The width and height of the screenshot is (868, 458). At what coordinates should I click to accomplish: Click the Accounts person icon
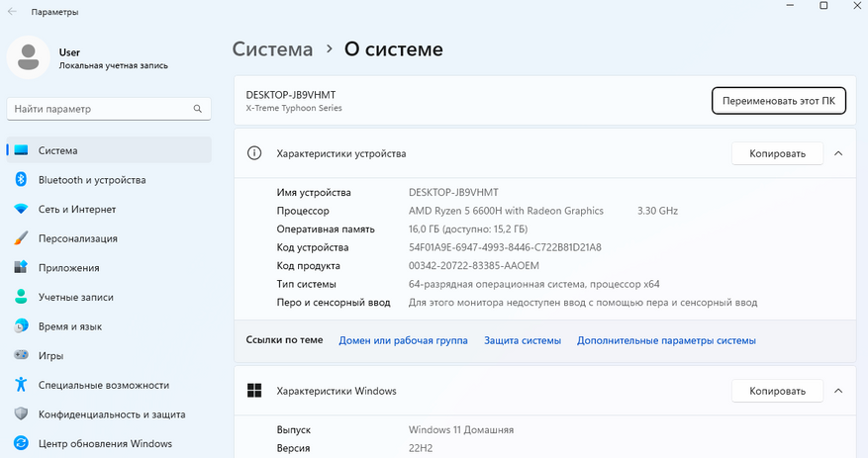click(20, 297)
